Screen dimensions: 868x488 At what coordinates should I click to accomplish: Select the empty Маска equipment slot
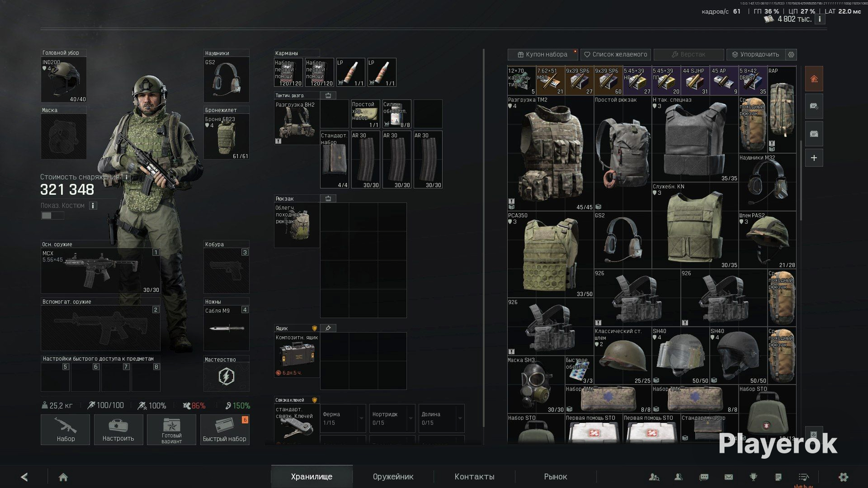tap(63, 137)
